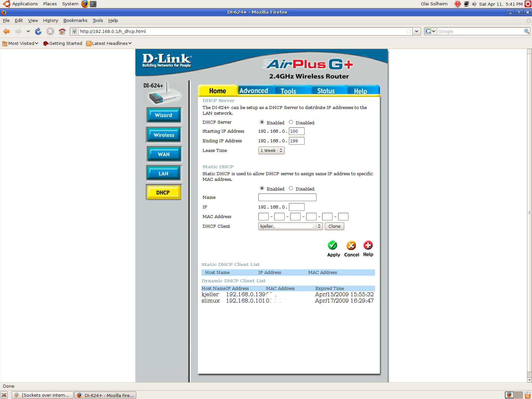Open the Lease Time dropdown

click(x=271, y=151)
